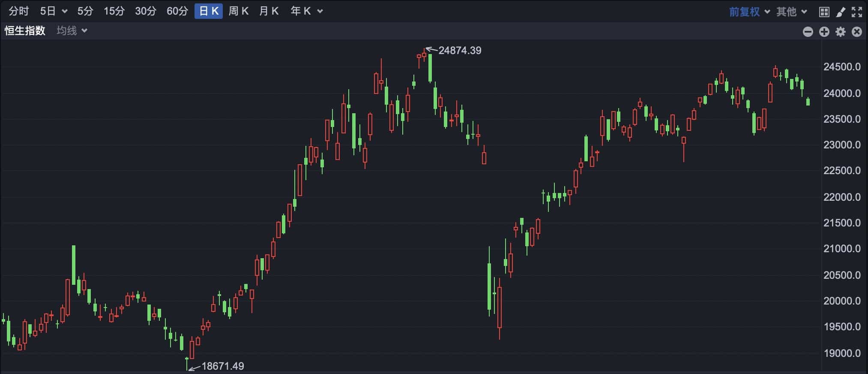Close the 恒生指数 chart panel
This screenshot has width=868, height=374.
point(857,32)
